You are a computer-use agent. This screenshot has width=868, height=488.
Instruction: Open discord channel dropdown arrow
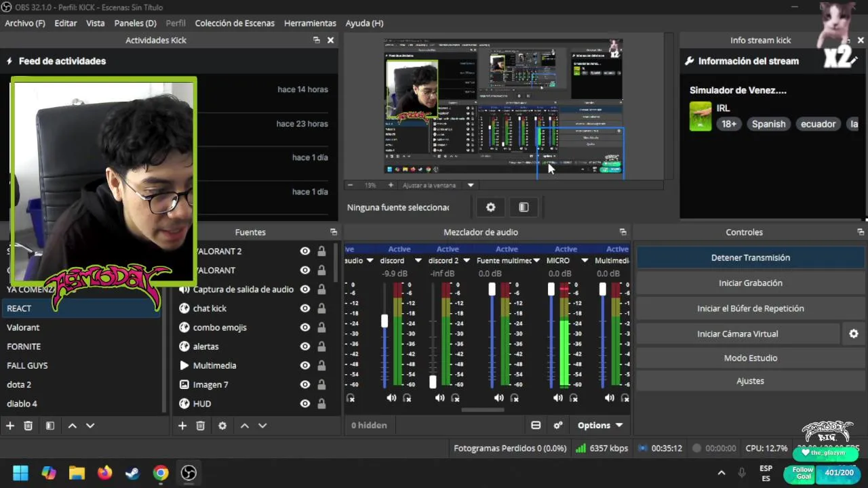coord(418,260)
